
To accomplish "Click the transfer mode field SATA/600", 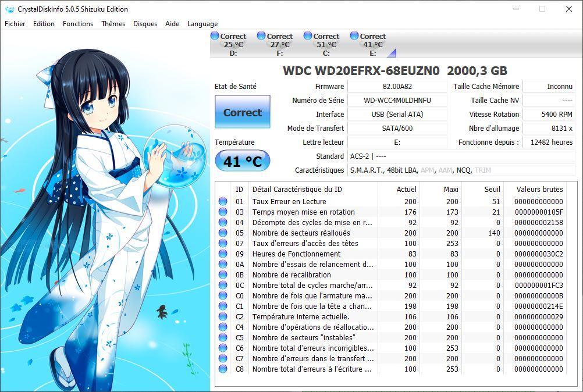I will coord(397,128).
